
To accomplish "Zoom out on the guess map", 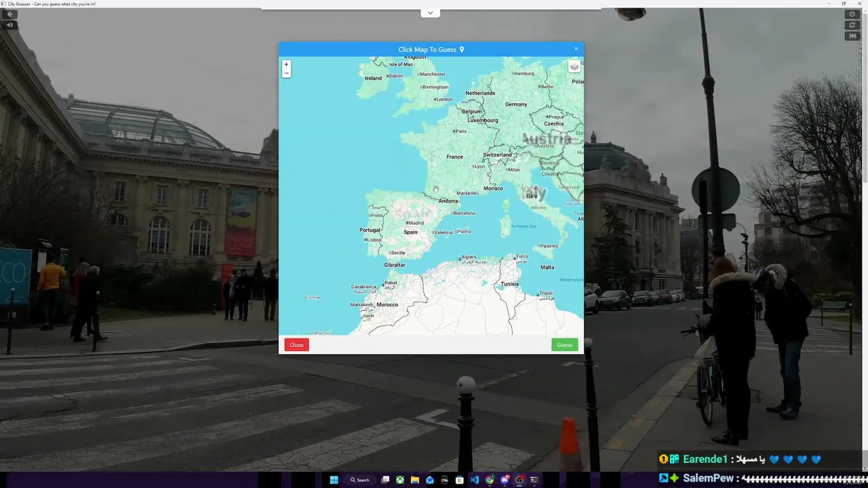I will coord(286,73).
